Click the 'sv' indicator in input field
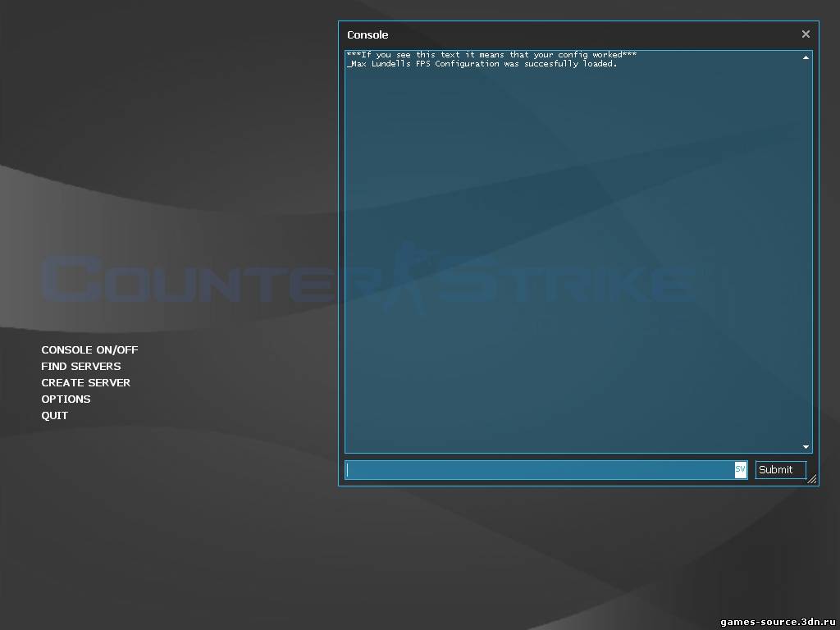 point(741,470)
